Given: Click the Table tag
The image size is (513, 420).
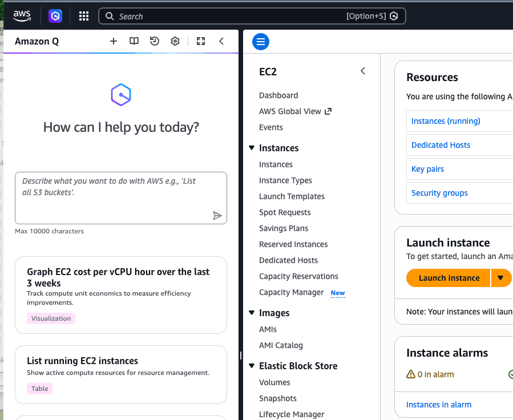Looking at the screenshot, I should (x=39, y=389).
